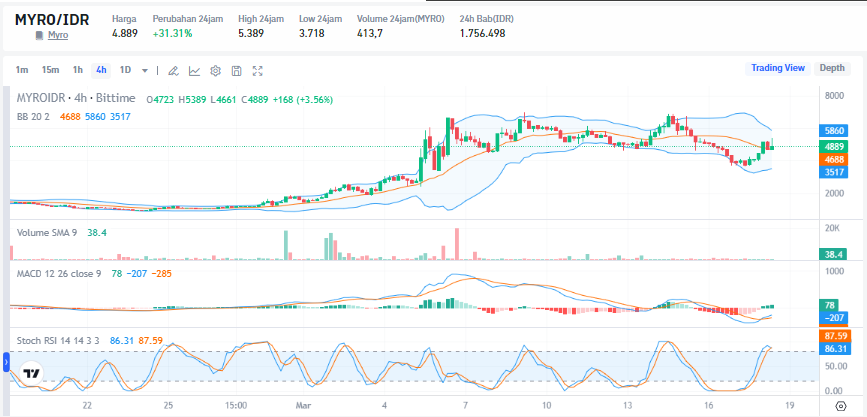This screenshot has width=867, height=417.
Task: Click the 15:00 time axis marker
Action: (x=236, y=405)
